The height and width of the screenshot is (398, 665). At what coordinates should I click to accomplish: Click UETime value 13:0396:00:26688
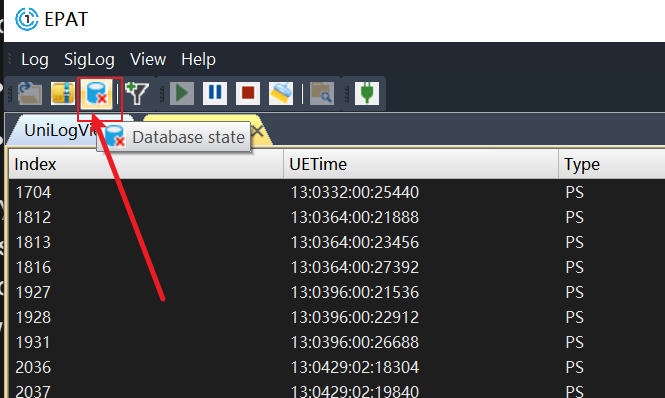[x=355, y=342]
